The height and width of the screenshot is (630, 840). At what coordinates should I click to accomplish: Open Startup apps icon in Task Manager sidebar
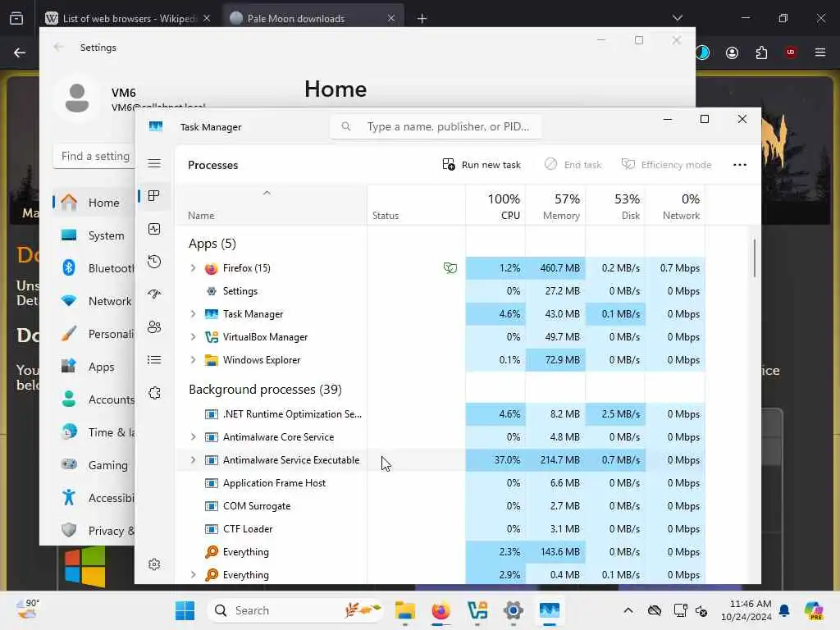[x=154, y=294]
